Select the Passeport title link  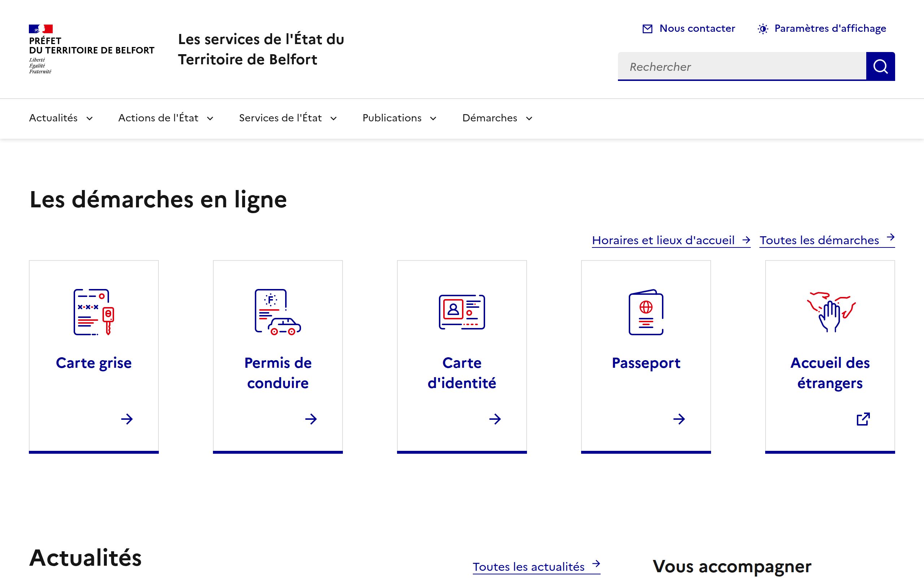[646, 363]
